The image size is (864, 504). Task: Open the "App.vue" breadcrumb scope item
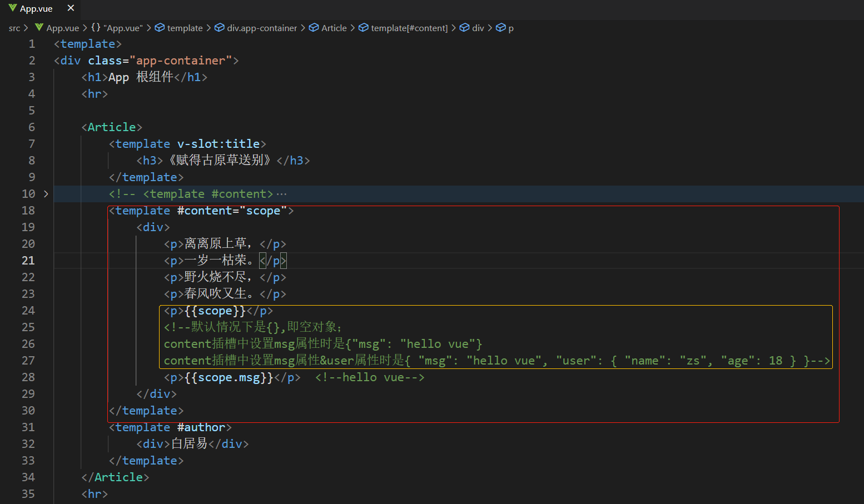(123, 28)
